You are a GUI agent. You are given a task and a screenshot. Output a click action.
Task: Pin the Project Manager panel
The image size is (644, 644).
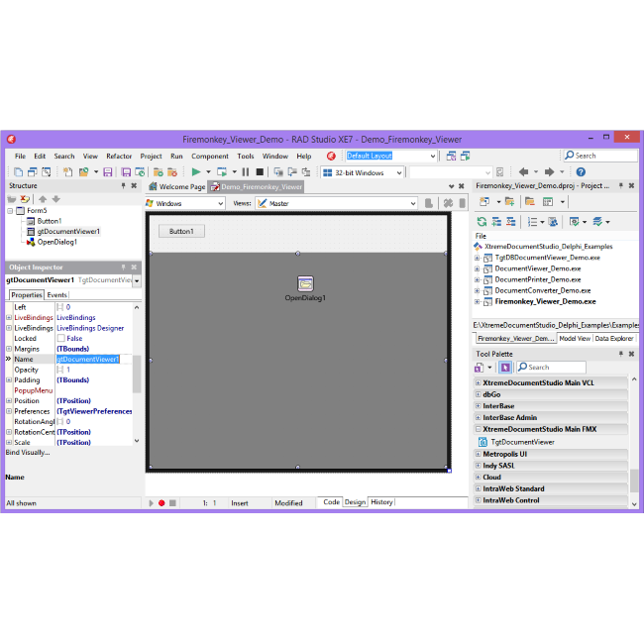(x=620, y=185)
